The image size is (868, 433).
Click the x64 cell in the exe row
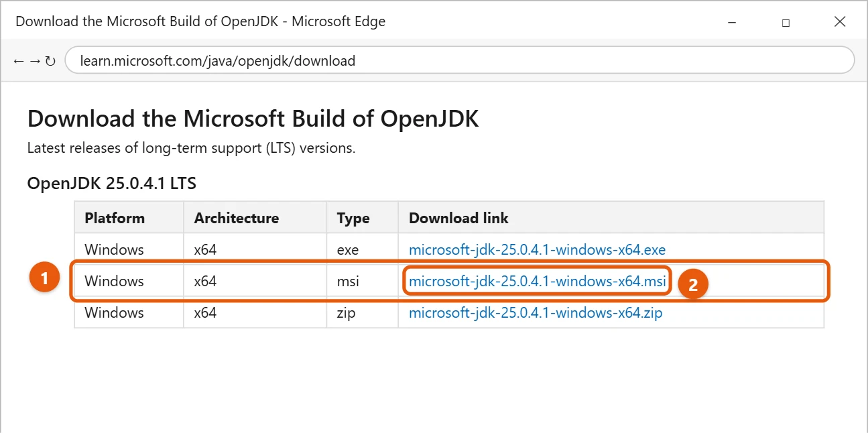[x=255, y=249]
